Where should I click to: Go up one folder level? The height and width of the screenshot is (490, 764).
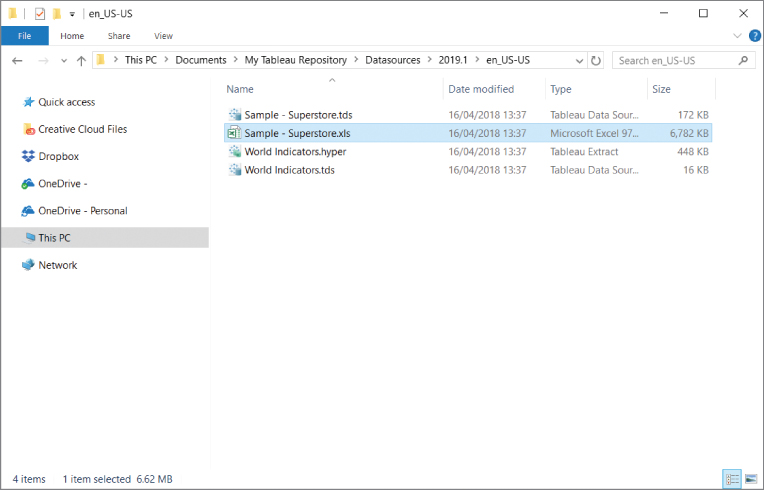click(x=81, y=60)
